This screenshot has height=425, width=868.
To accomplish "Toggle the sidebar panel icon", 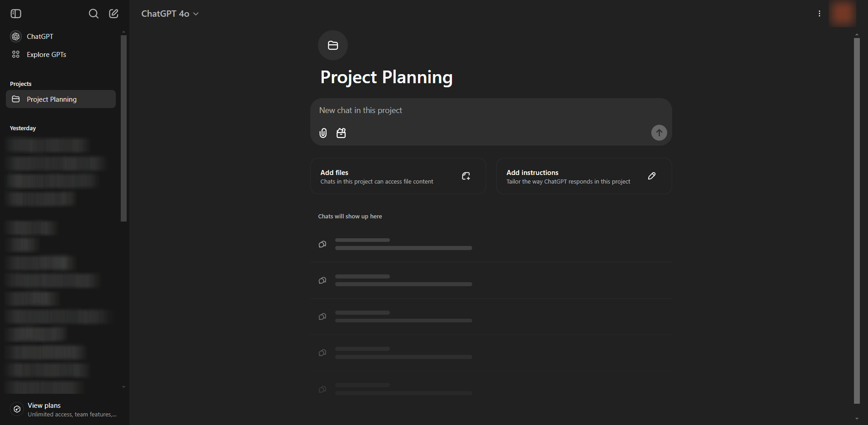I will [x=16, y=14].
